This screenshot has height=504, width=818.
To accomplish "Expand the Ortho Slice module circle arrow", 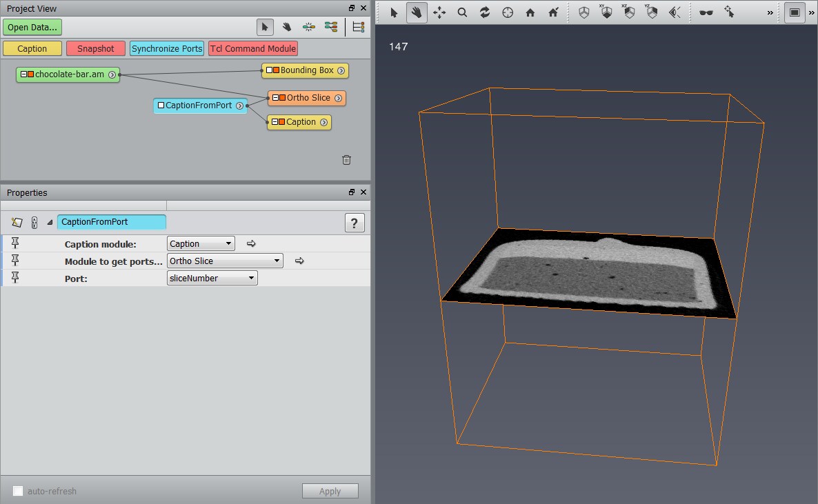I will pos(338,98).
